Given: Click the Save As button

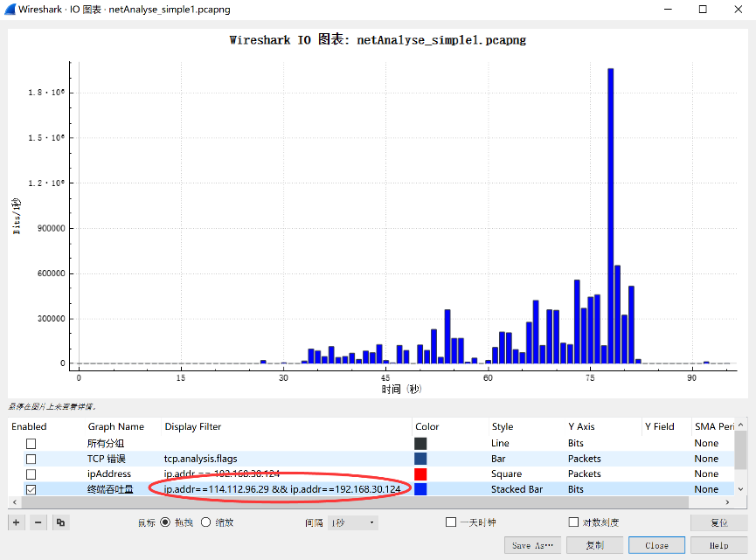Looking at the screenshot, I should (x=533, y=545).
